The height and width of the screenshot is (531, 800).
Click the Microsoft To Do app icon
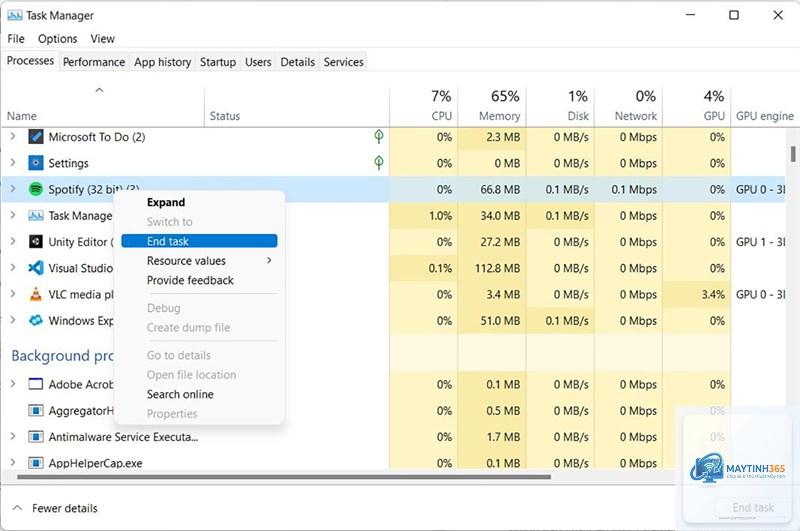click(36, 137)
